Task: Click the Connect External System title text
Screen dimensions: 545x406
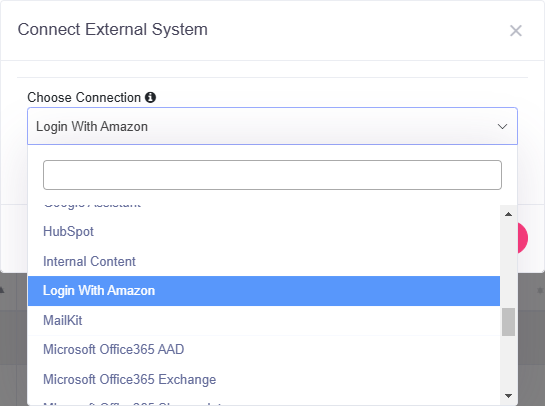Action: pos(113,30)
